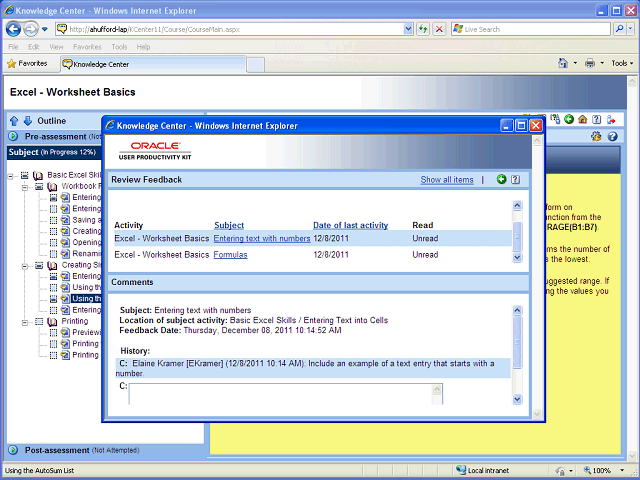
Task: Click the 100% zoom level button
Action: coord(598,470)
